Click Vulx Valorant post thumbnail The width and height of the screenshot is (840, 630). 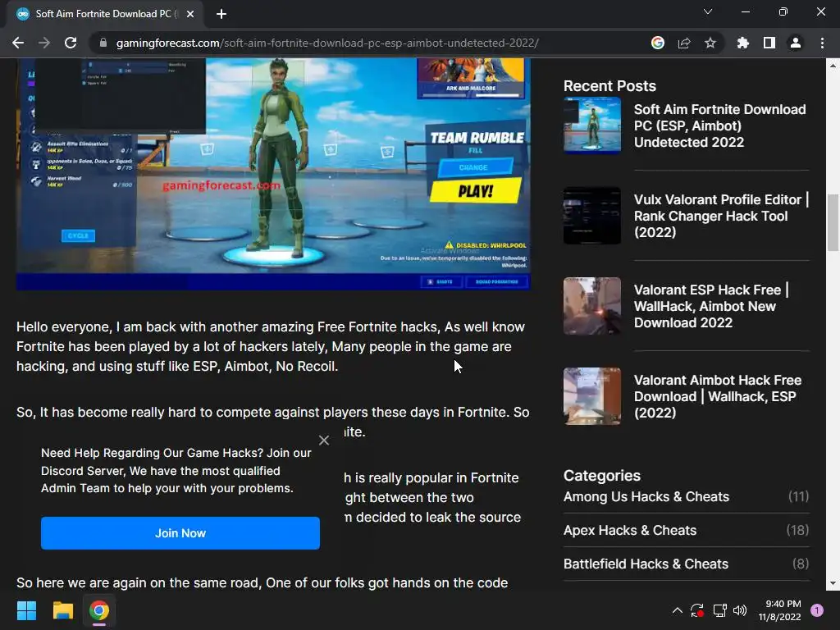[592, 216]
